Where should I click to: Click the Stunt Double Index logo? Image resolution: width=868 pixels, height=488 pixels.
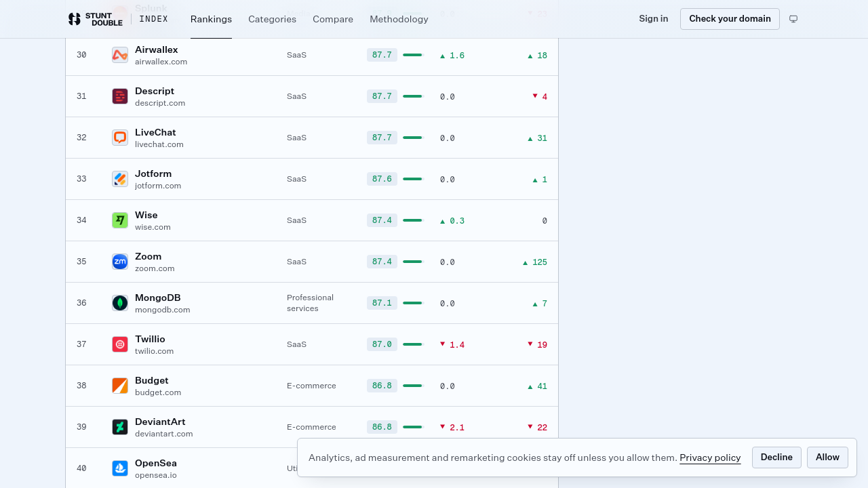[118, 19]
